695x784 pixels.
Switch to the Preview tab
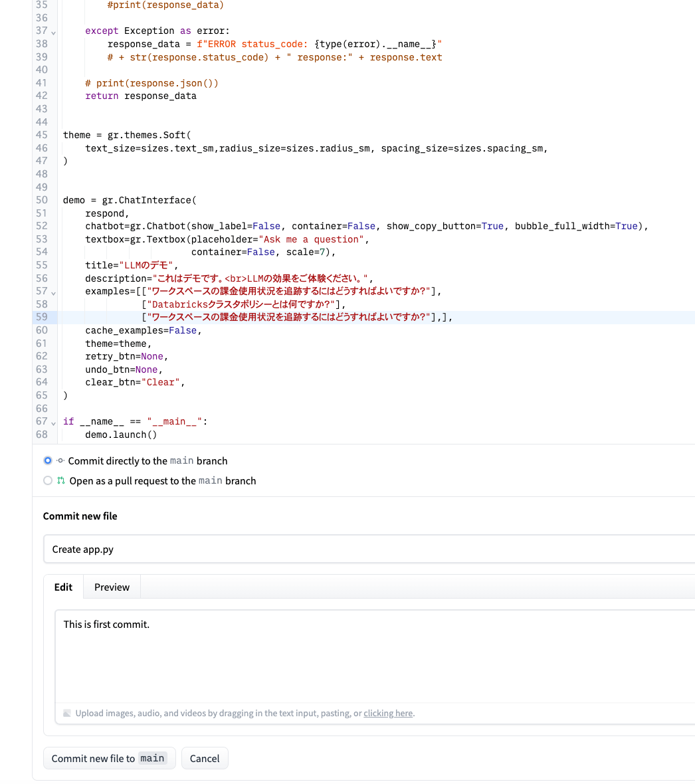111,587
